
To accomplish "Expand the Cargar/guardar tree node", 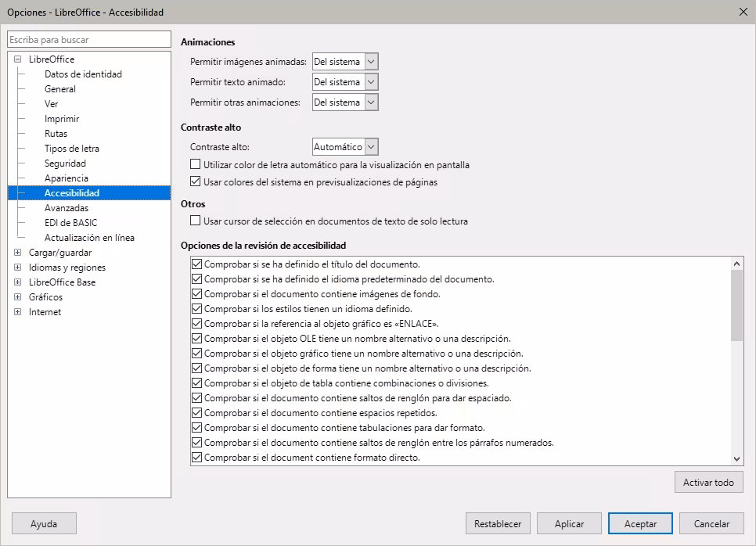I will point(18,253).
